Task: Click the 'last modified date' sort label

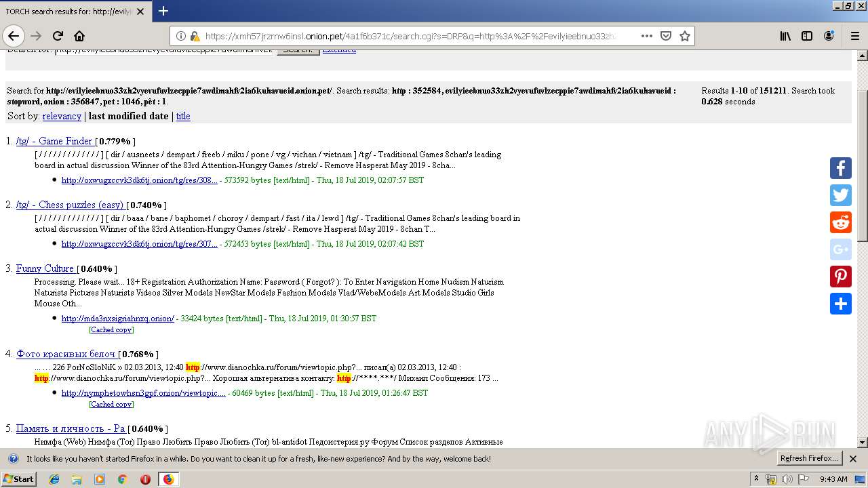Action: point(128,116)
